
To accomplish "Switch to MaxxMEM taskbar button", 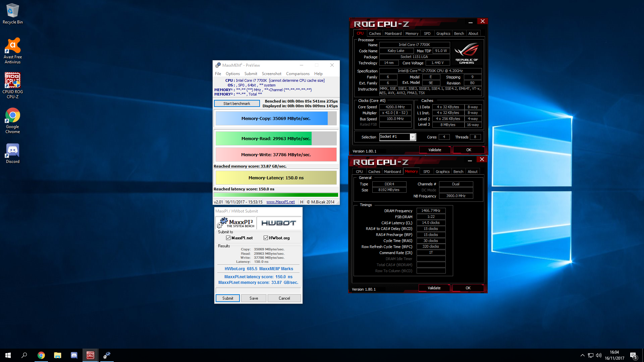I will click(107, 355).
